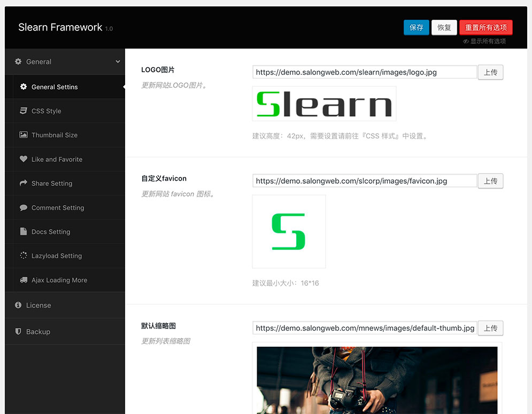Go to Like and Favorite settings
The image size is (532, 414).
[65, 159]
